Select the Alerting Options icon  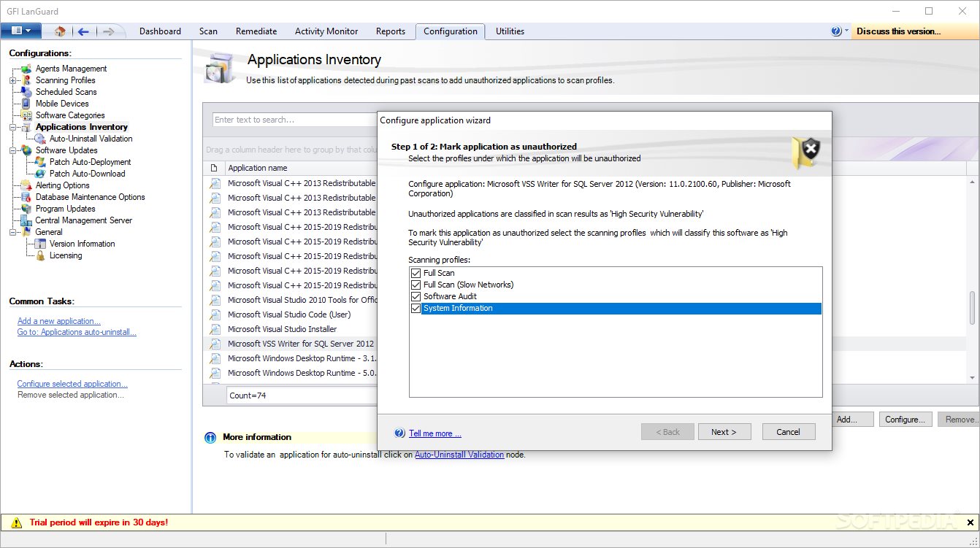point(26,185)
